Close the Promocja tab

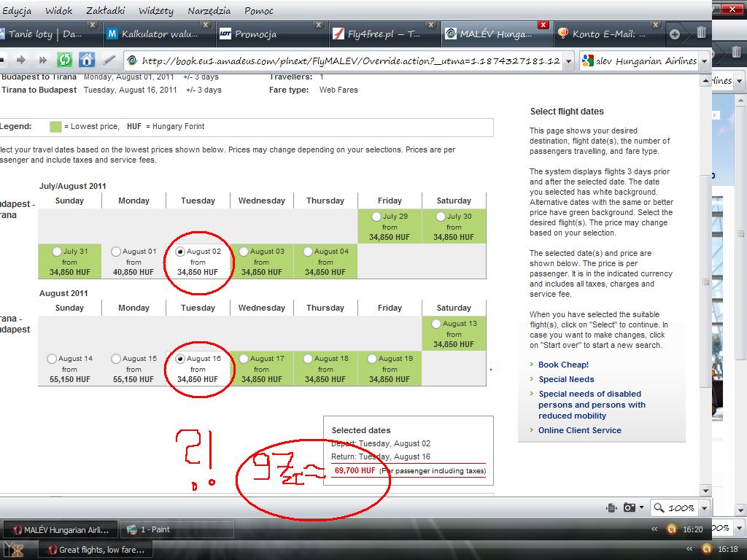[319, 25]
